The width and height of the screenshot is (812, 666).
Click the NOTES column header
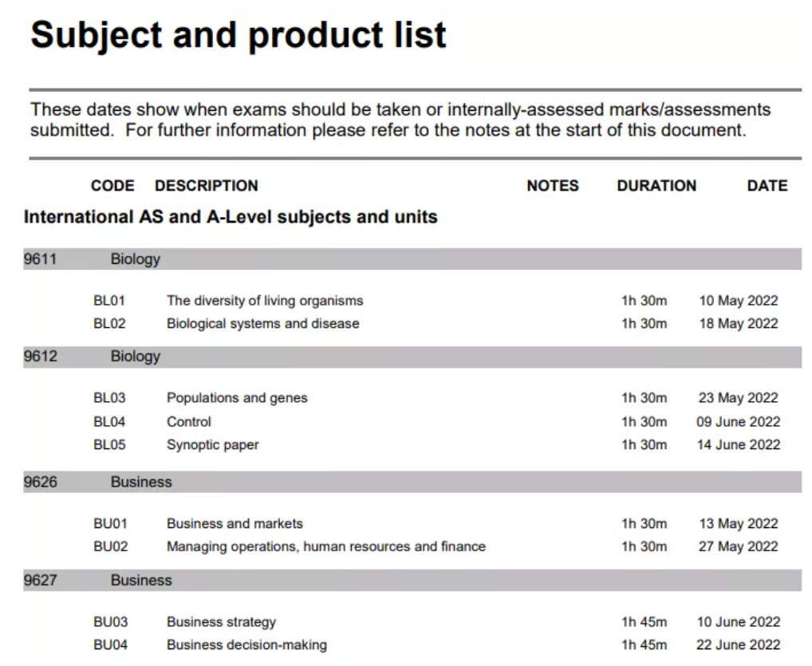(553, 185)
